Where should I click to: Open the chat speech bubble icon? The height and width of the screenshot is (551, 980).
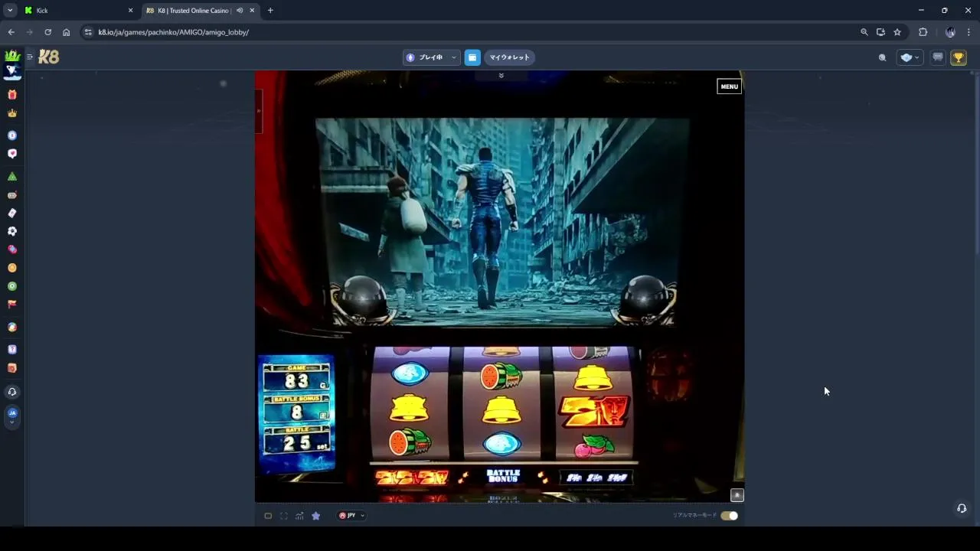[x=937, y=57]
